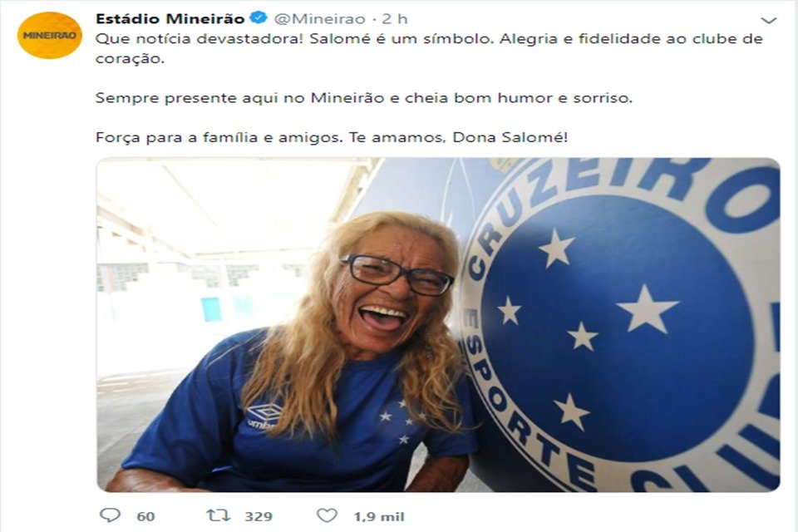Screen dimensions: 798x532
Task: Click the line 'Sempre presente aqui no Mineirão'
Action: (239, 98)
